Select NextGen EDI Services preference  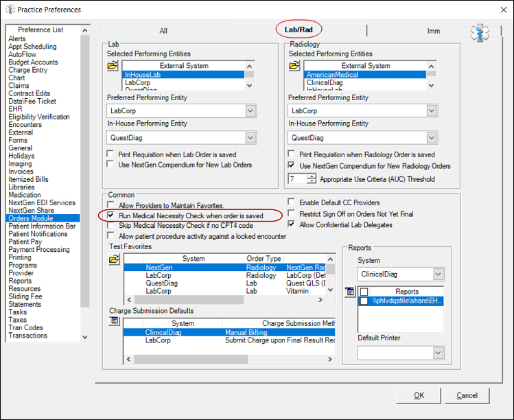[x=42, y=202]
